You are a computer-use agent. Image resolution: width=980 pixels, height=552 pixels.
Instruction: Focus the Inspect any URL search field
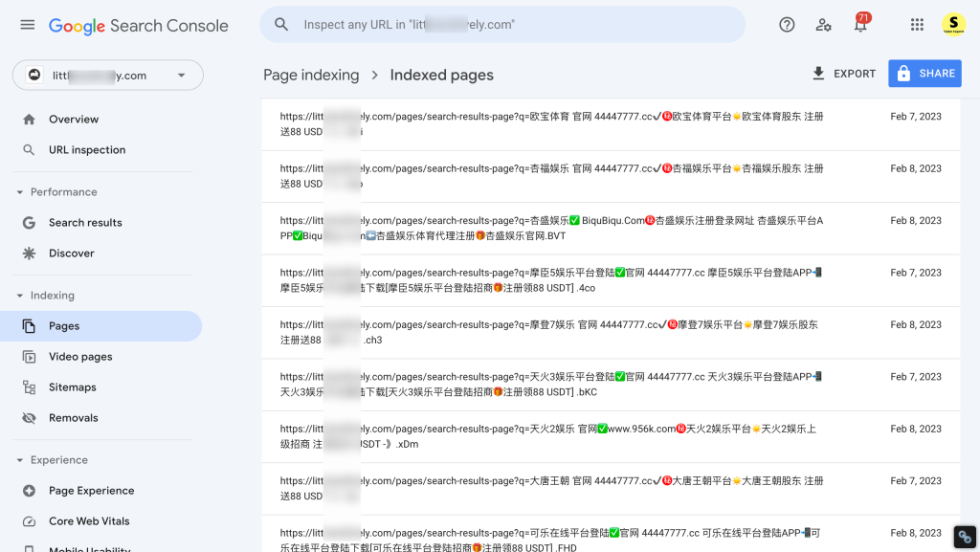tap(502, 24)
